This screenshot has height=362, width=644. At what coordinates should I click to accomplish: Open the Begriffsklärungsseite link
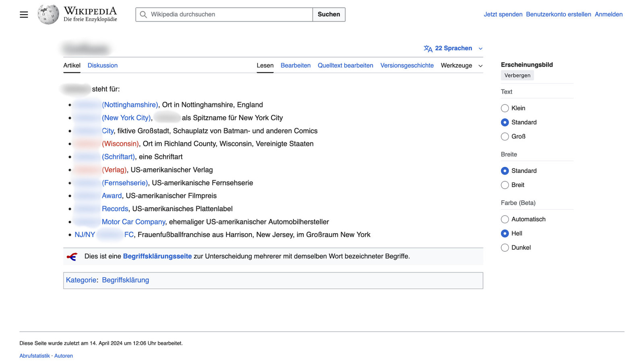pos(157,257)
